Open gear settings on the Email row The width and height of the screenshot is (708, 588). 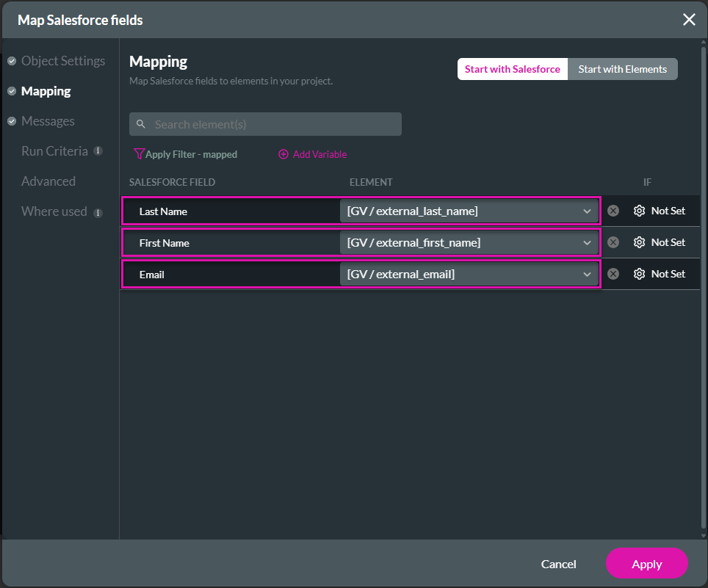coord(639,274)
